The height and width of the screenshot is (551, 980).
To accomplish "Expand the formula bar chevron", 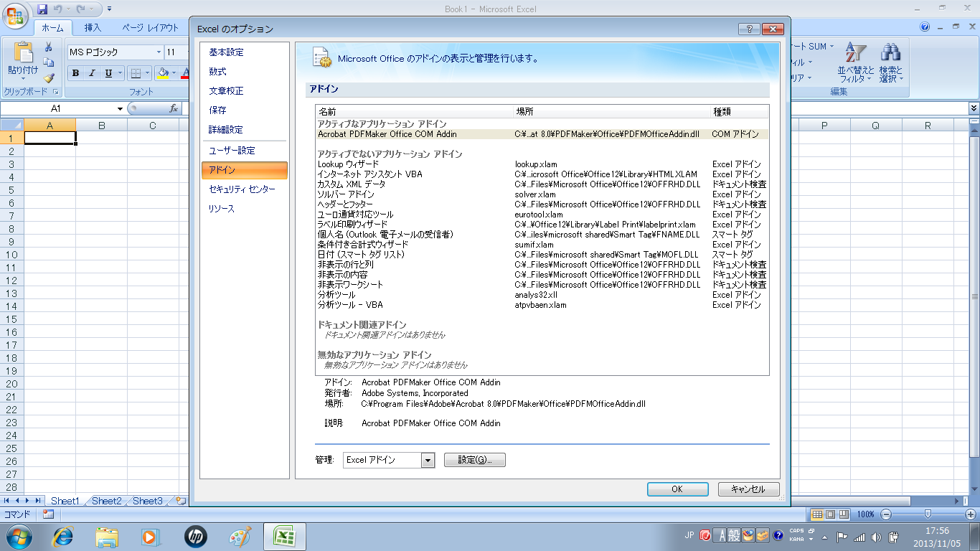I will [974, 108].
